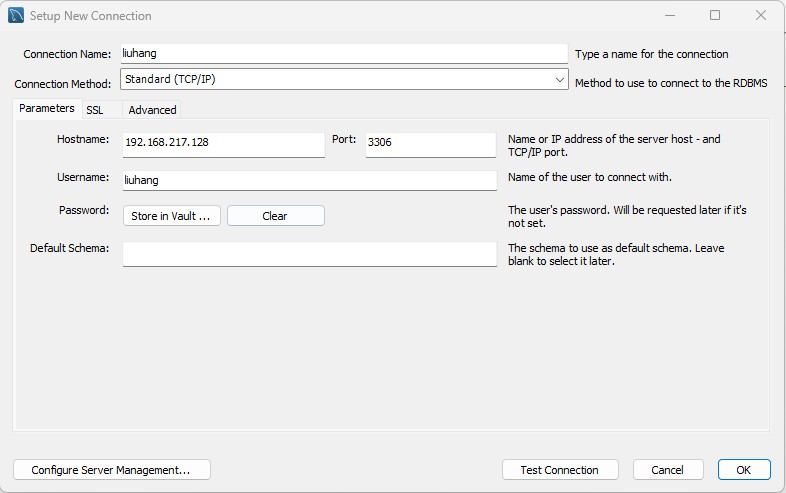Viewport: 786px width, 493px height.
Task: Focus the Connection Name field
Action: tap(344, 54)
